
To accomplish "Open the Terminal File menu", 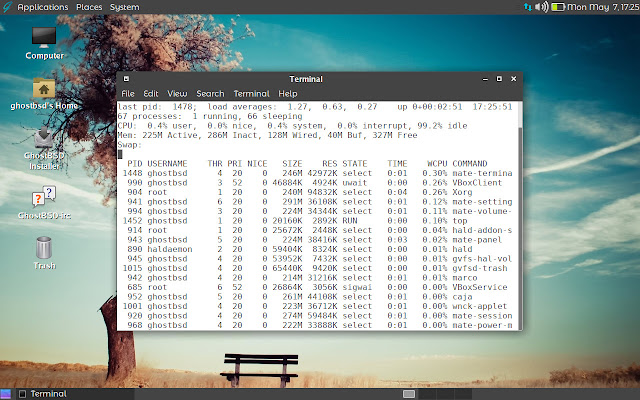I will coord(128,93).
